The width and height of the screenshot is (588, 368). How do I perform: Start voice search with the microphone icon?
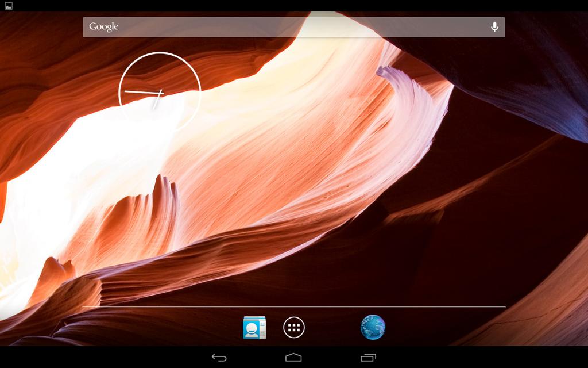494,27
